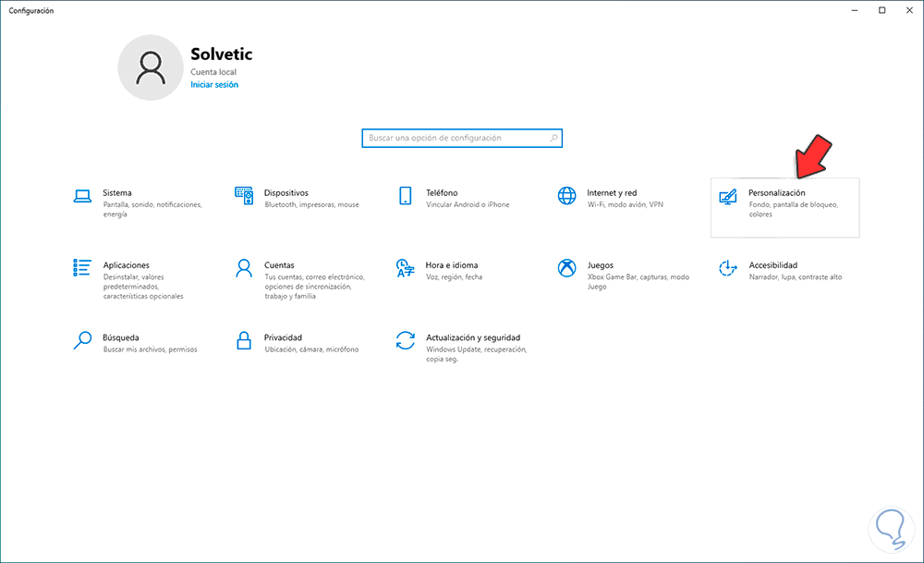The width and height of the screenshot is (924, 563).
Task: Click the Búsqueda magnifier icon
Action: pyautogui.click(x=82, y=340)
